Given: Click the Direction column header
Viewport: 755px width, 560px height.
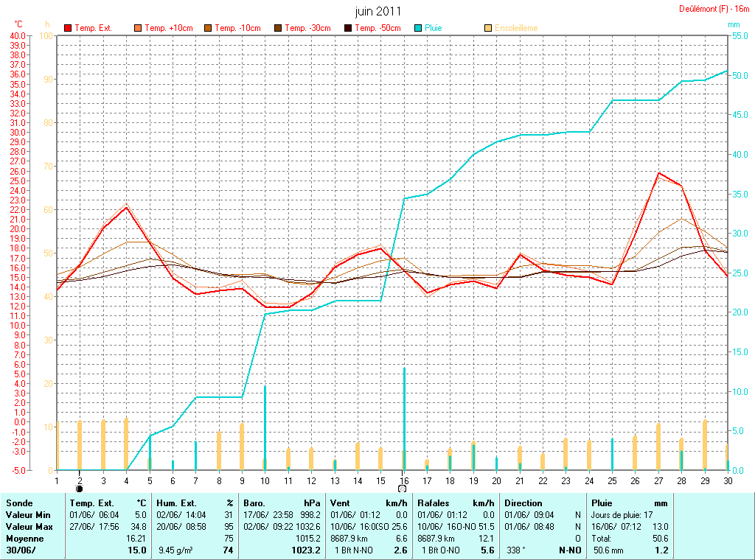Looking at the screenshot, I should 523,503.
